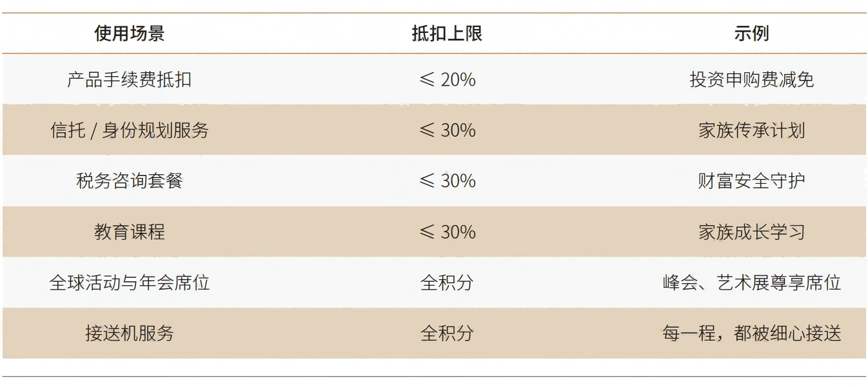
Task: Click the 示例 column header
Action: [751, 34]
